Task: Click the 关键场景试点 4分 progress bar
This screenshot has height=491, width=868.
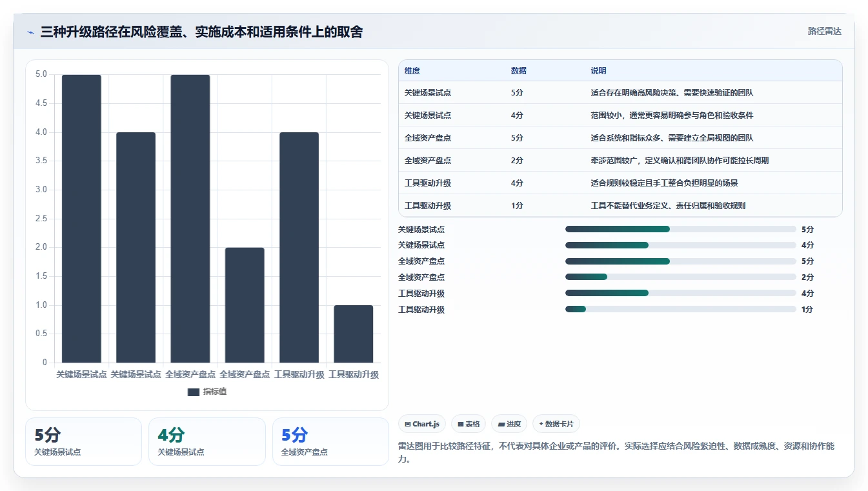Action: click(x=681, y=245)
